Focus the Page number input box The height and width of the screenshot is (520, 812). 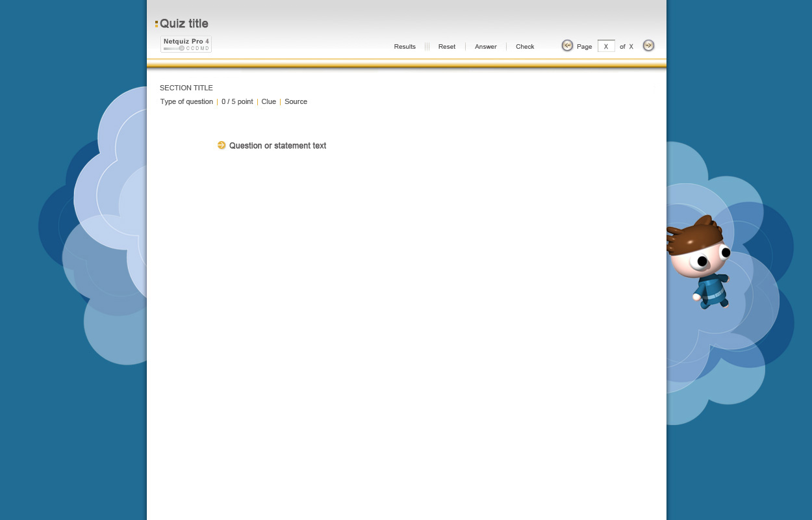click(606, 46)
